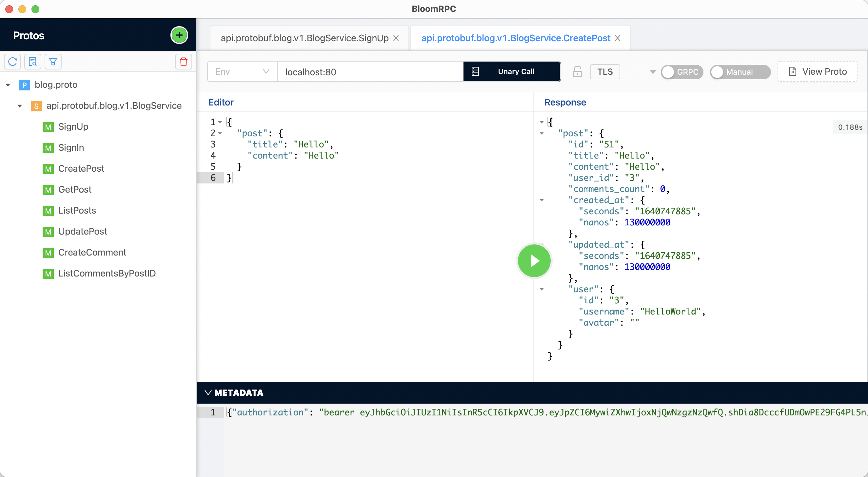The height and width of the screenshot is (477, 868).
Task: Click the localhost:80 address field
Action: tap(370, 72)
